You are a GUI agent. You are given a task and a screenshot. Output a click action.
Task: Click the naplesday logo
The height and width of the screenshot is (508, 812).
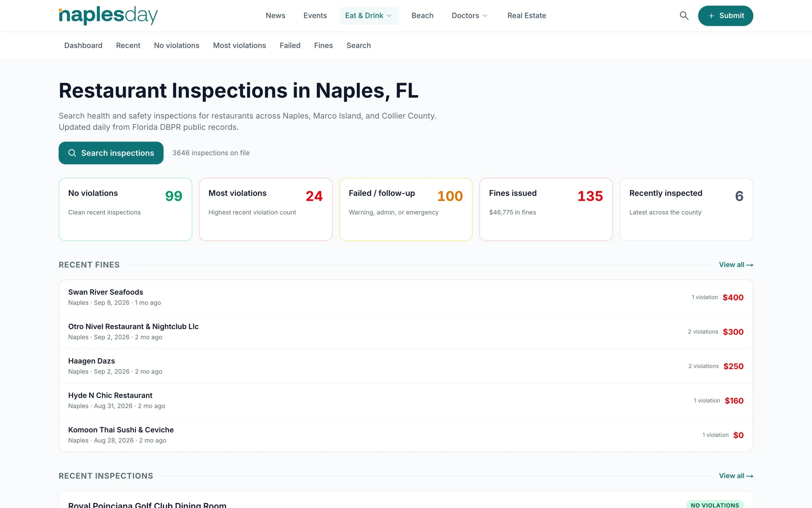click(108, 16)
